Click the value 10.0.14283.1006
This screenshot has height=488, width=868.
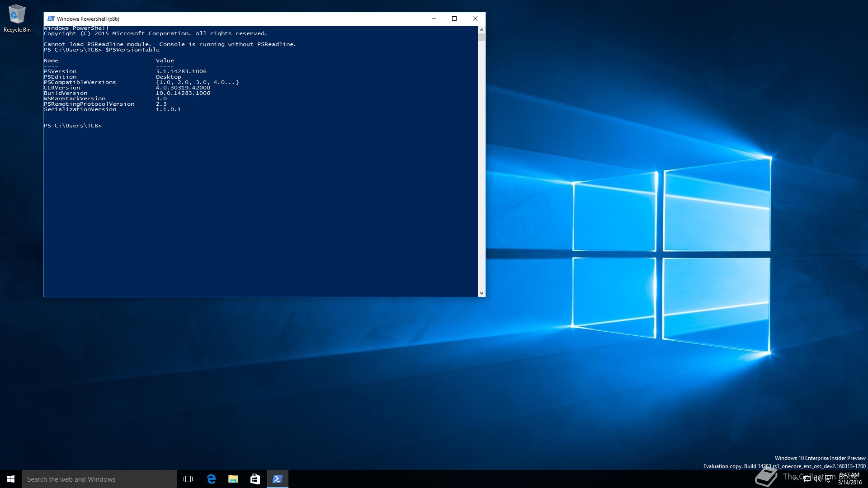[183, 93]
